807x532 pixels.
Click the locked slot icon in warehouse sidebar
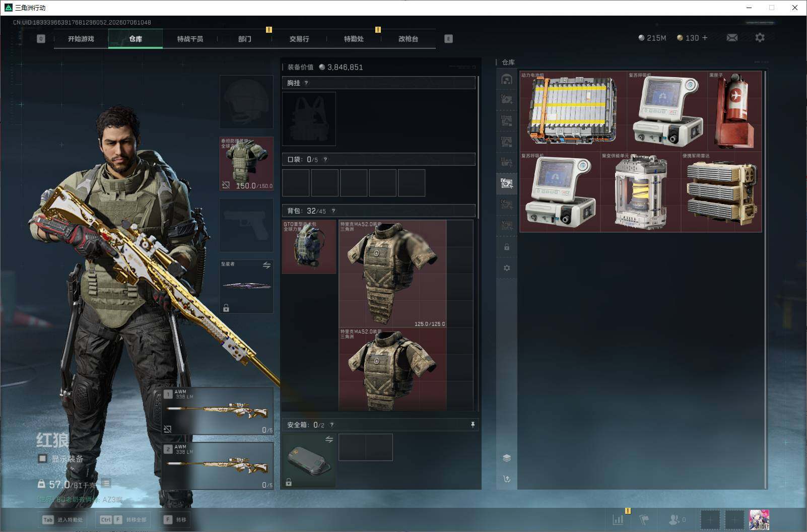pyautogui.click(x=507, y=247)
